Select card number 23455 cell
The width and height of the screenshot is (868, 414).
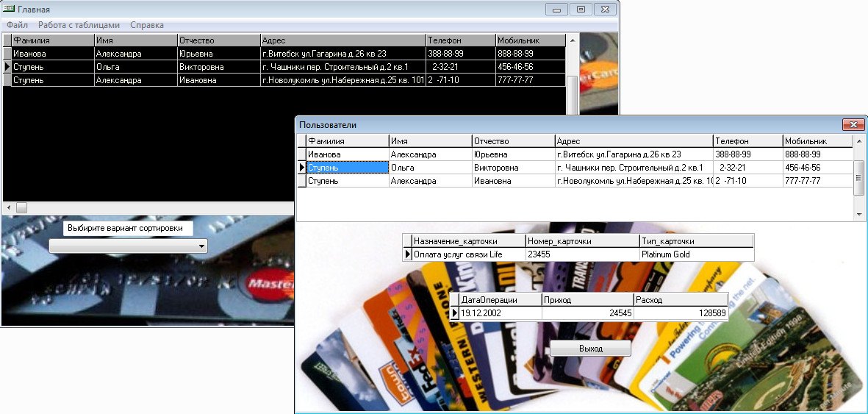[x=582, y=254]
